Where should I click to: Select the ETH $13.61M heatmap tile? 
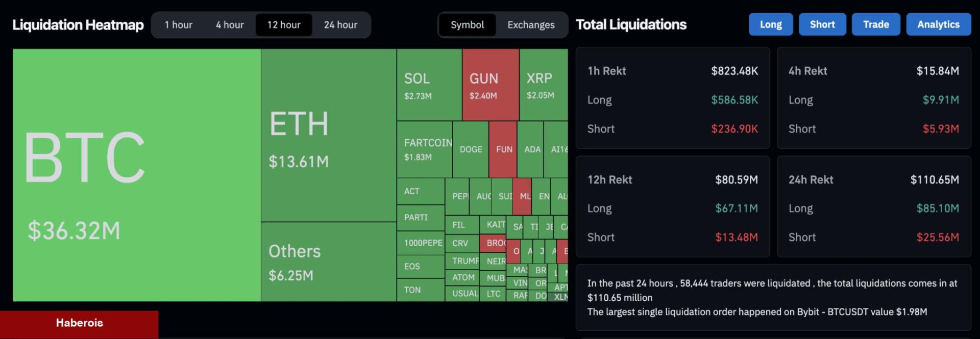[328, 135]
